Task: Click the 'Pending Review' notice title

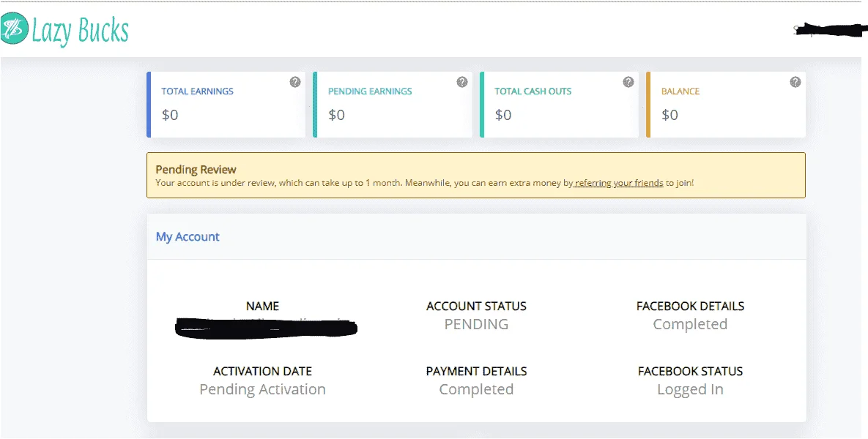Action: coord(196,169)
